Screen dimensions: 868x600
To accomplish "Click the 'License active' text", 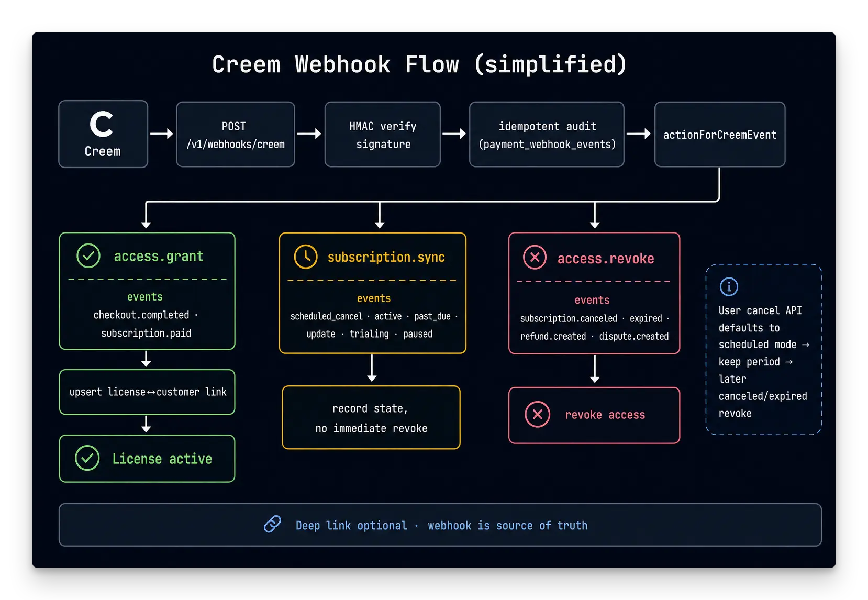I will pyautogui.click(x=162, y=459).
